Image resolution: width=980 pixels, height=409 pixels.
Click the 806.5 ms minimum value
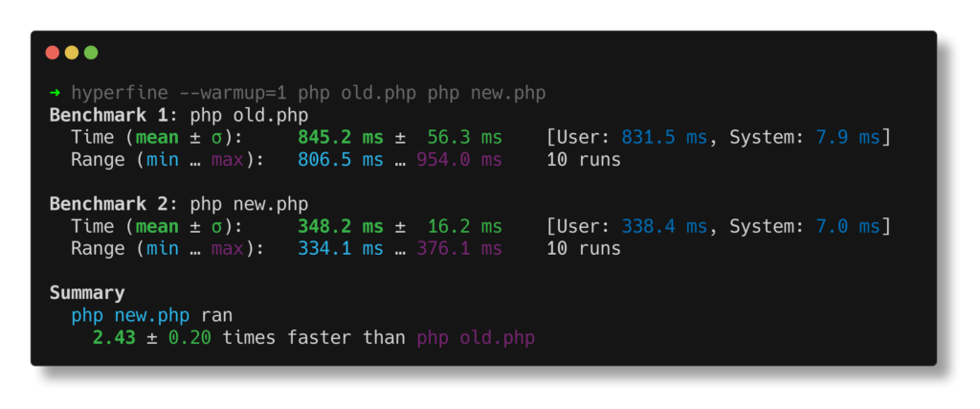tap(341, 160)
